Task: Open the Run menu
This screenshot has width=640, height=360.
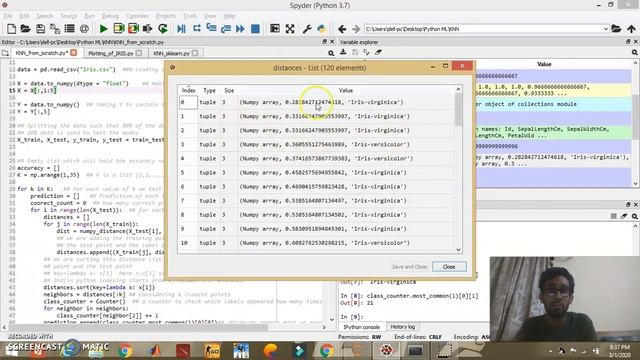Action: [90, 16]
